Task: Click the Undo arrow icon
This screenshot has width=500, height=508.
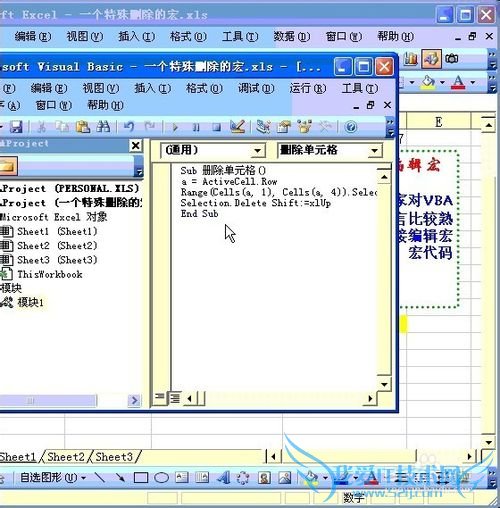Action: coord(129,127)
